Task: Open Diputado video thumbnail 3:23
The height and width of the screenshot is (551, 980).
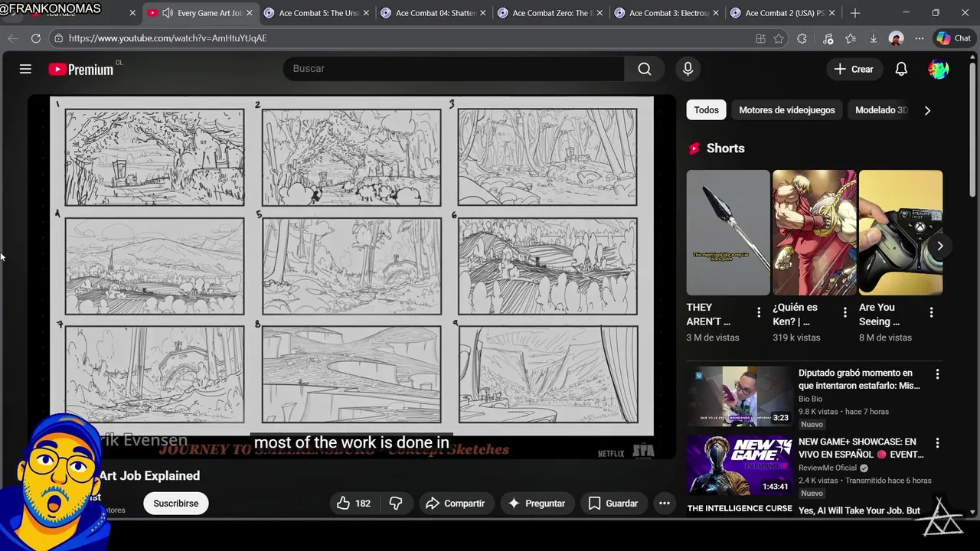Action: coord(740,396)
